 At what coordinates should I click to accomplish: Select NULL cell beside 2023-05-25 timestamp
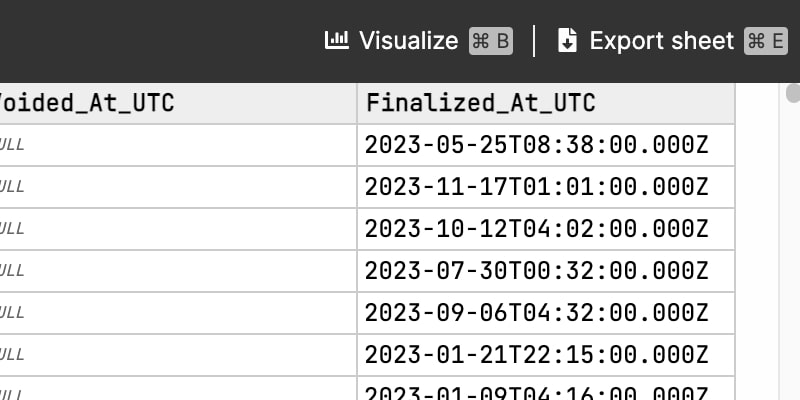click(x=178, y=145)
